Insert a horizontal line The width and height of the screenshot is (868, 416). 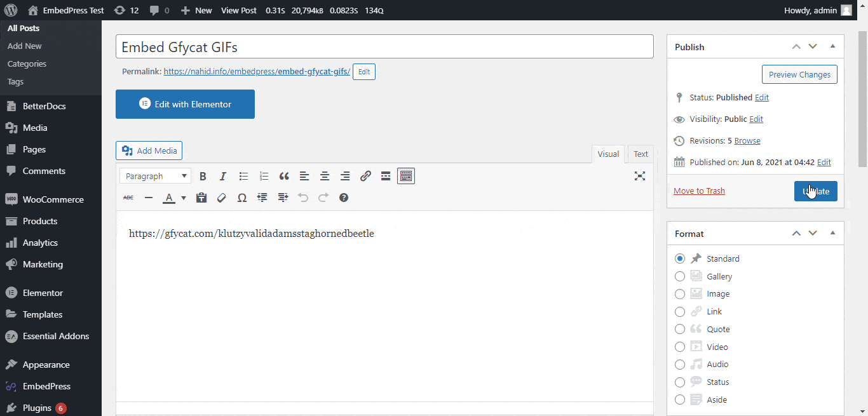pyautogui.click(x=149, y=198)
